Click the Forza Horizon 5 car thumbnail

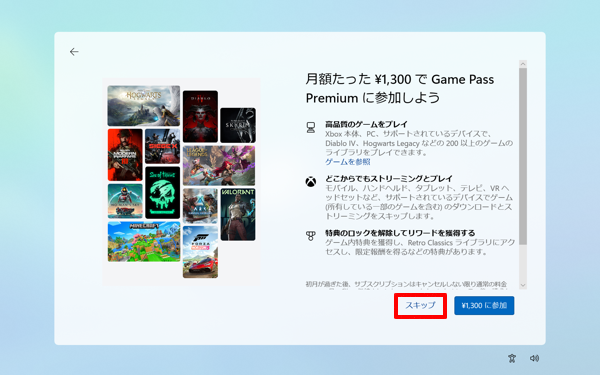click(200, 252)
